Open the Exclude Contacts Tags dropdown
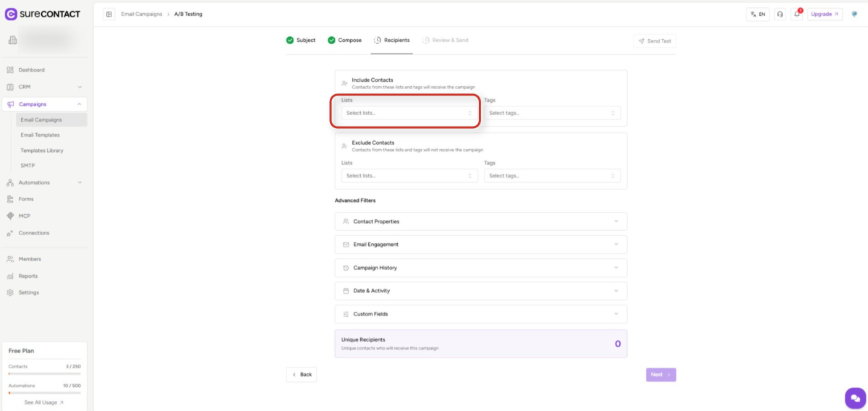868x411 pixels. (x=553, y=176)
